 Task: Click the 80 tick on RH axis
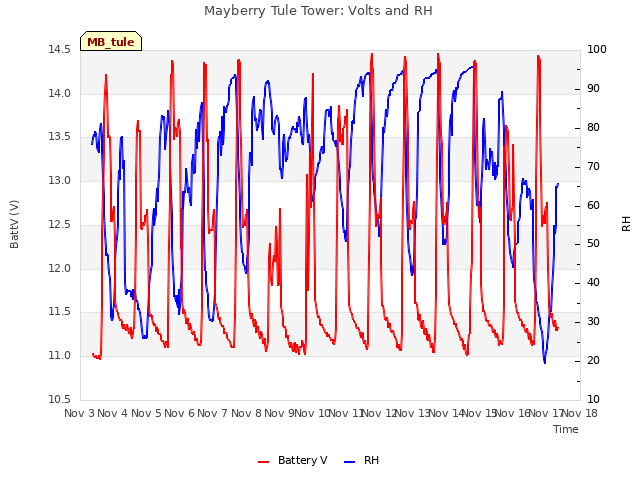pyautogui.click(x=593, y=128)
